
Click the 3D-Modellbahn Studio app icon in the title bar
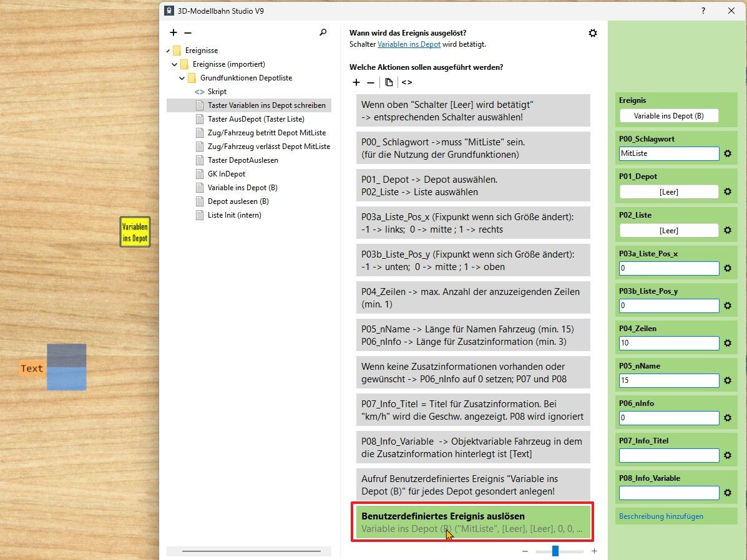[x=168, y=11]
